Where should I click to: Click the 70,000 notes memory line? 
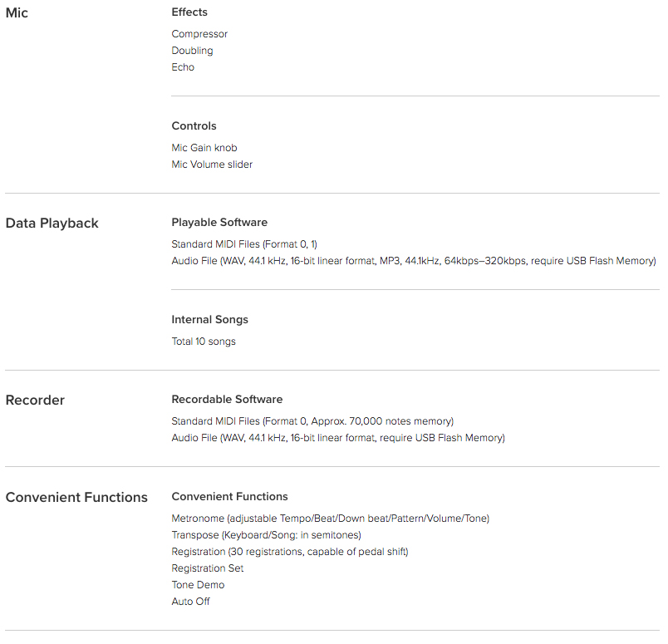[x=312, y=421]
